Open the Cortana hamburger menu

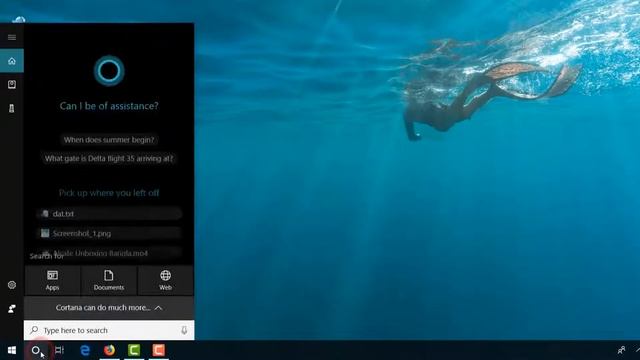(12, 38)
